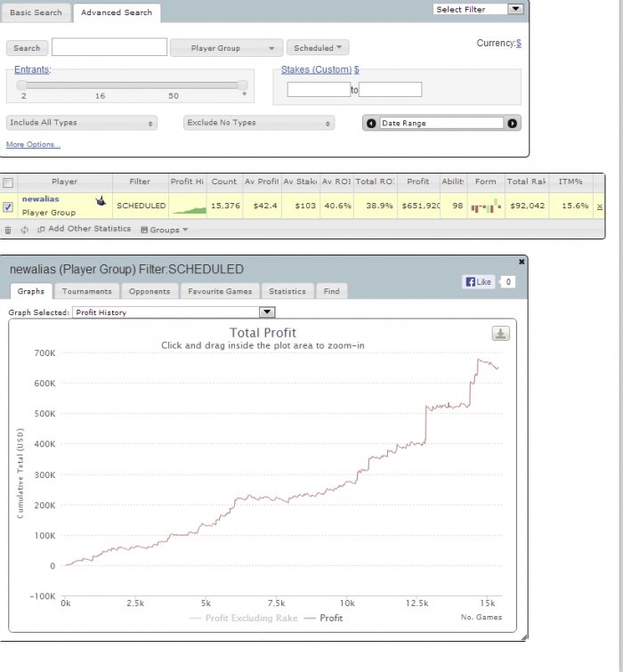Click the chart download icon
623x672 pixels.
(500, 333)
